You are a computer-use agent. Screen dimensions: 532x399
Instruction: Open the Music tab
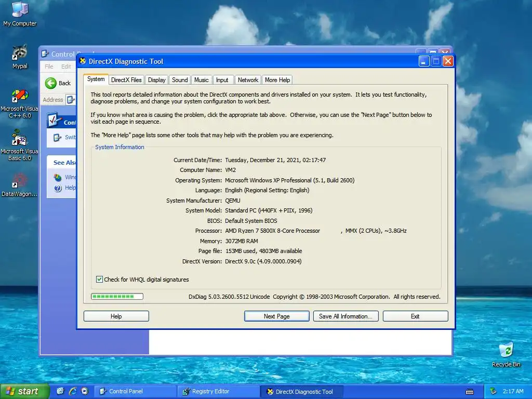click(x=201, y=80)
